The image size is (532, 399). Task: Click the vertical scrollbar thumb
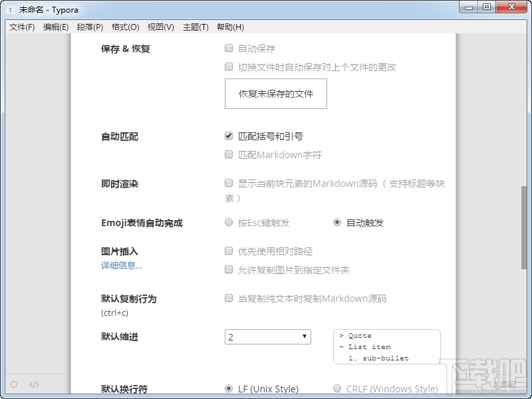pos(524,227)
